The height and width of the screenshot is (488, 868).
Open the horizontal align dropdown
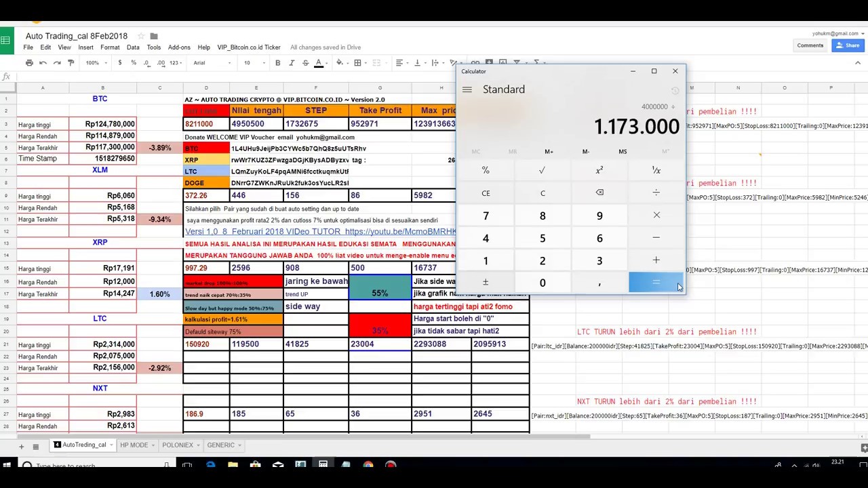(x=401, y=63)
